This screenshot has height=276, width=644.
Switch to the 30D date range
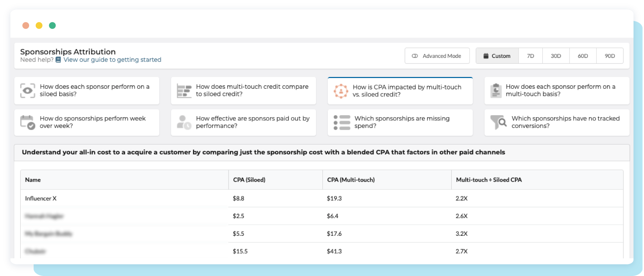point(556,56)
